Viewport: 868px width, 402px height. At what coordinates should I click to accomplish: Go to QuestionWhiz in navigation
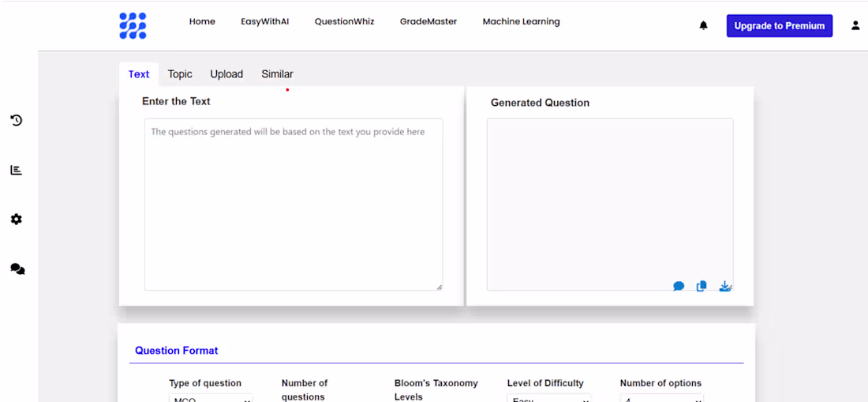pyautogui.click(x=344, y=21)
